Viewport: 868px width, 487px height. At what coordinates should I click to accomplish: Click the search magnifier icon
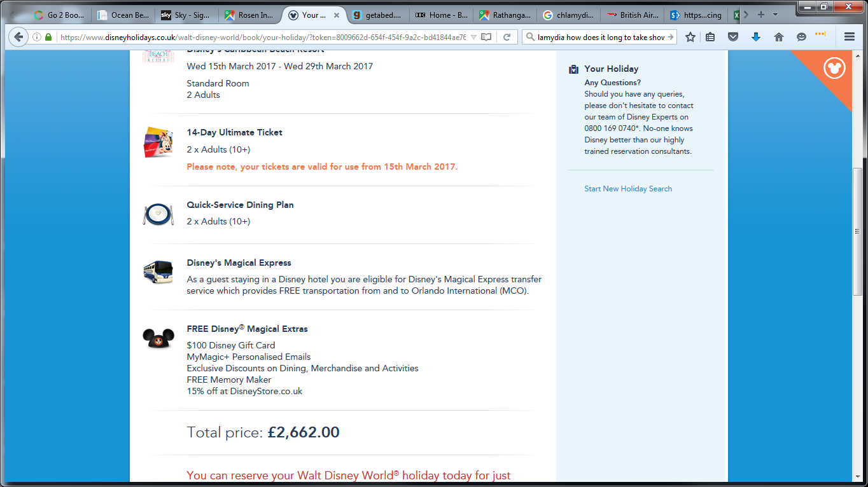coord(529,37)
